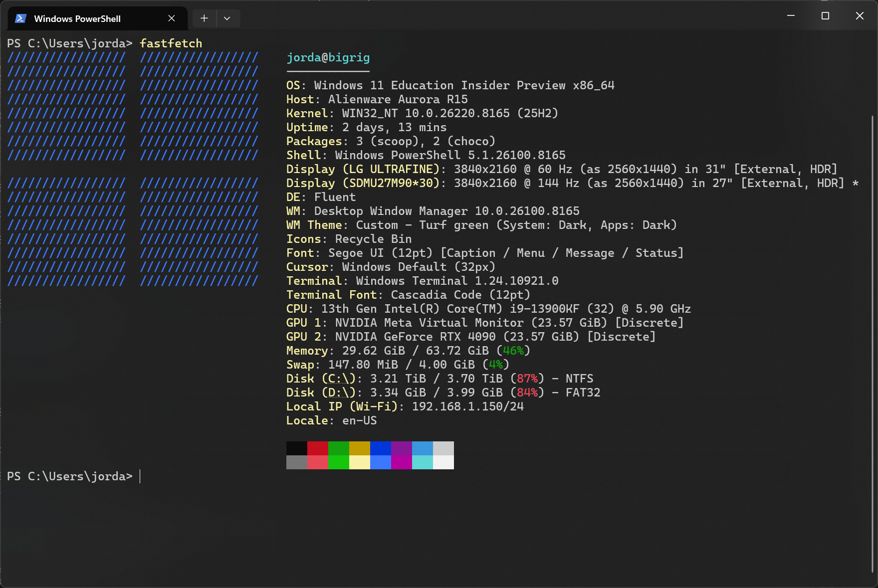The height and width of the screenshot is (588, 878).
Task: Click the "WM: Desktop Window Manager" line
Action: (433, 211)
